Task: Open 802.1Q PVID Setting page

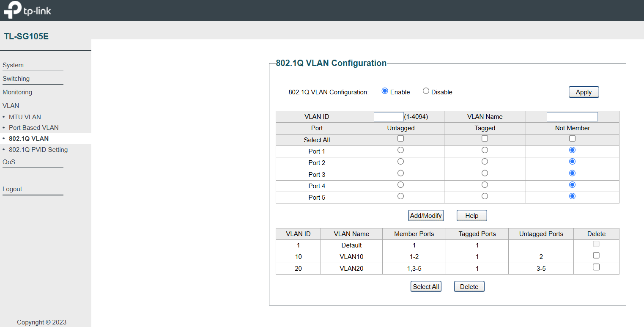Action: 38,150
